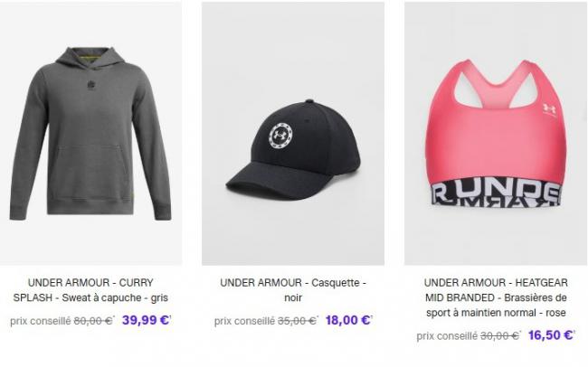Click the Under Armour logo badge on cap
588x367 pixels.
pyautogui.click(x=280, y=136)
